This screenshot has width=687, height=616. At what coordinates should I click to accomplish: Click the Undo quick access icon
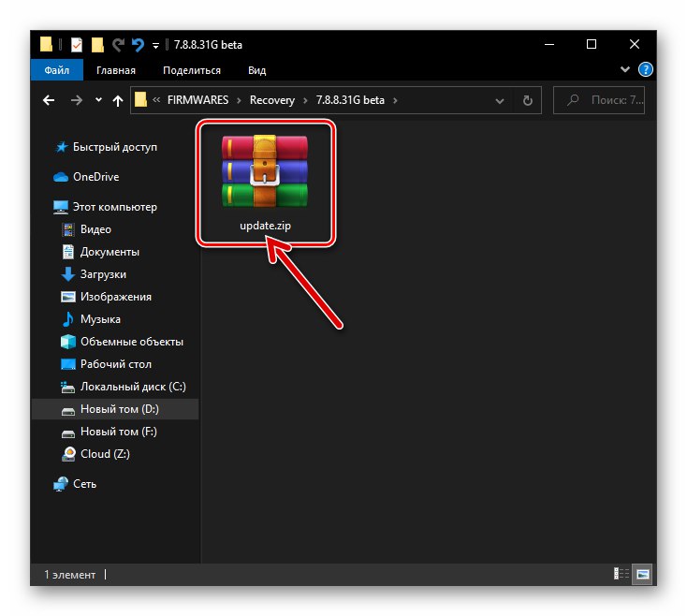pos(138,45)
